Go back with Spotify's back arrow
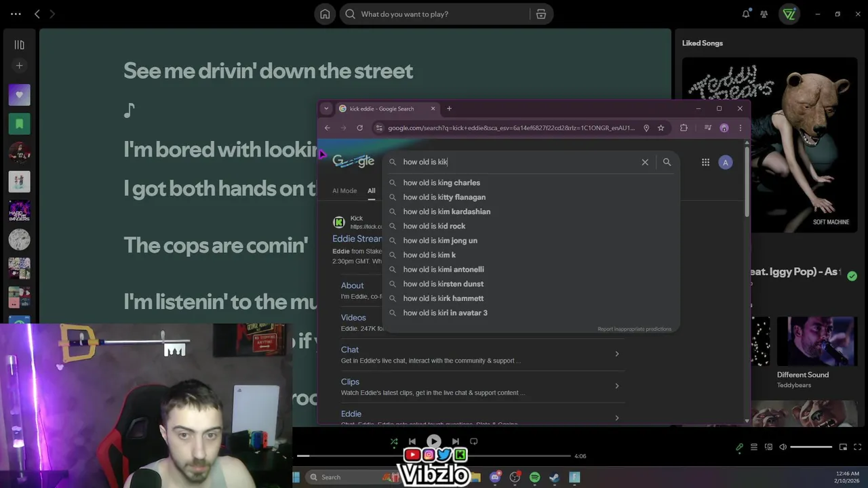Viewport: 868px width, 488px height. (37, 14)
